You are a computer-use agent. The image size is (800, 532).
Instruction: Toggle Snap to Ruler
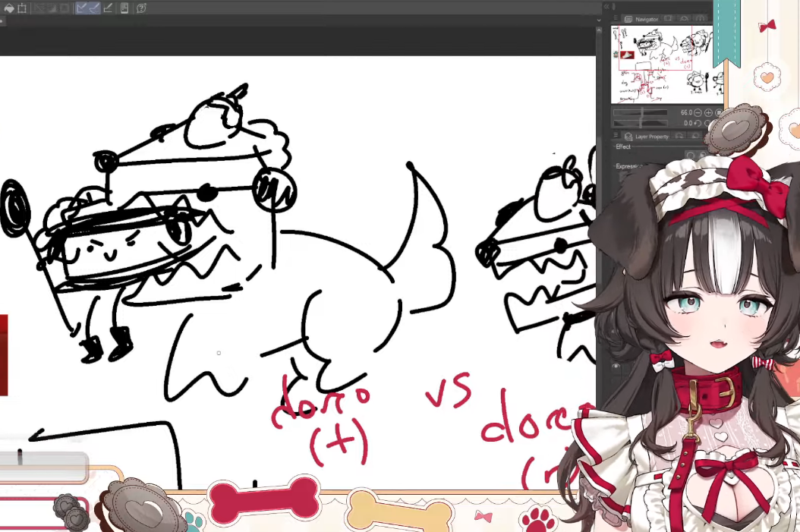[x=82, y=8]
